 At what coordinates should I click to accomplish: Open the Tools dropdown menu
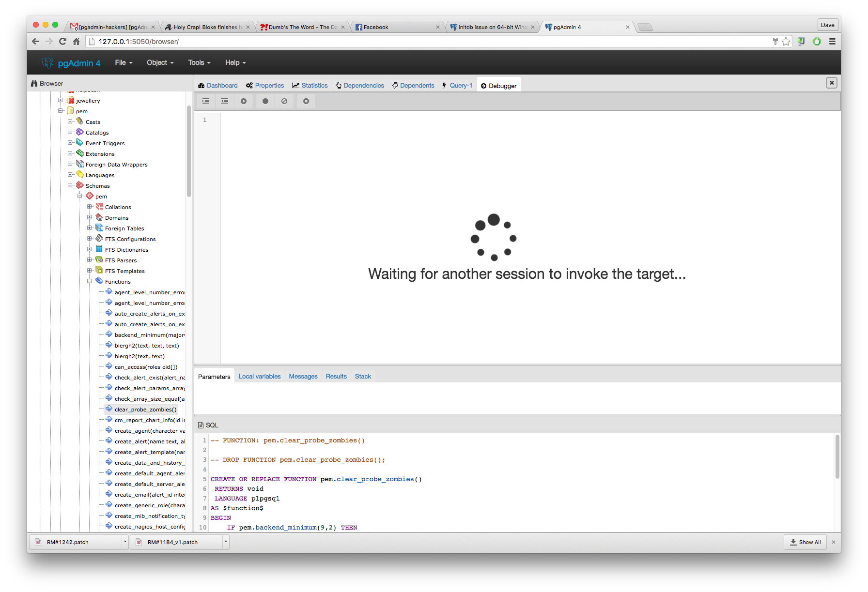click(x=199, y=62)
